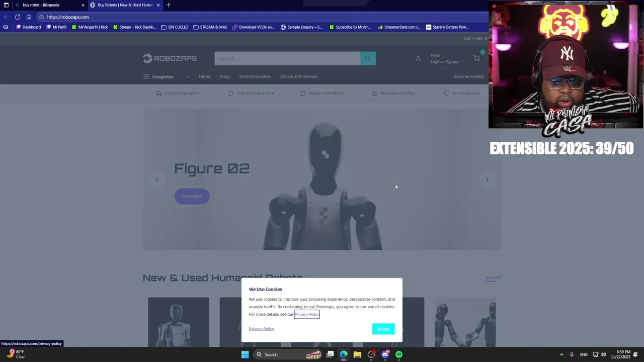The height and width of the screenshot is (362, 644).
Task: Open the SIN CUELLO bookmarks folder
Action: [x=175, y=27]
